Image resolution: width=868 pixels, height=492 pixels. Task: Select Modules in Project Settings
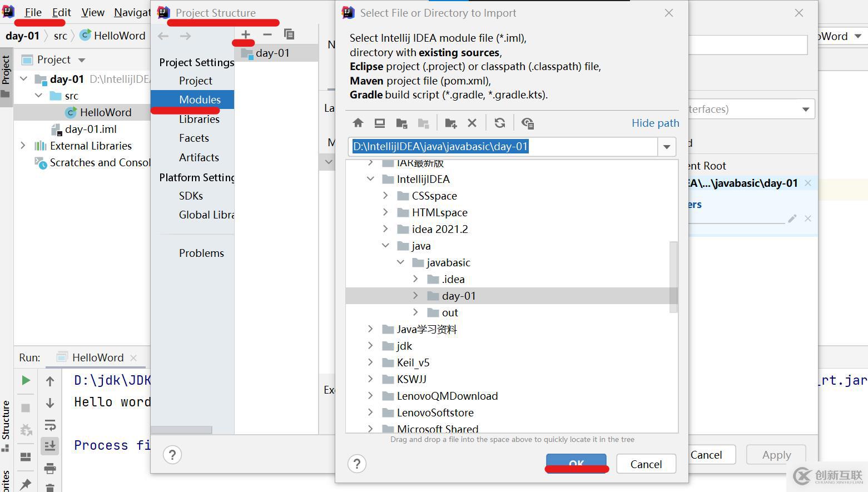point(192,100)
